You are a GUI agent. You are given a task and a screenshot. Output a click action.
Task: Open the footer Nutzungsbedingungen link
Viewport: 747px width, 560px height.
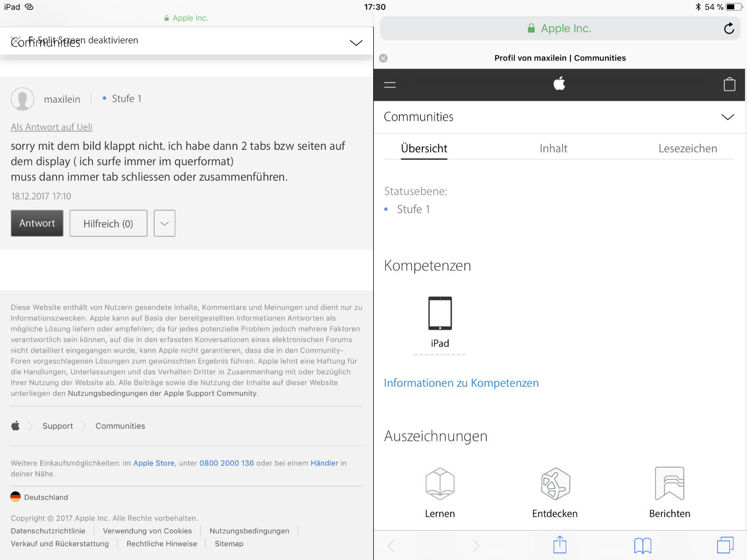point(249,531)
